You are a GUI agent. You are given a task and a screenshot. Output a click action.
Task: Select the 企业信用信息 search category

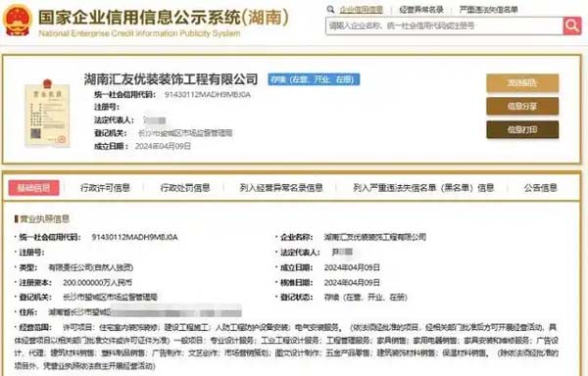coord(361,10)
